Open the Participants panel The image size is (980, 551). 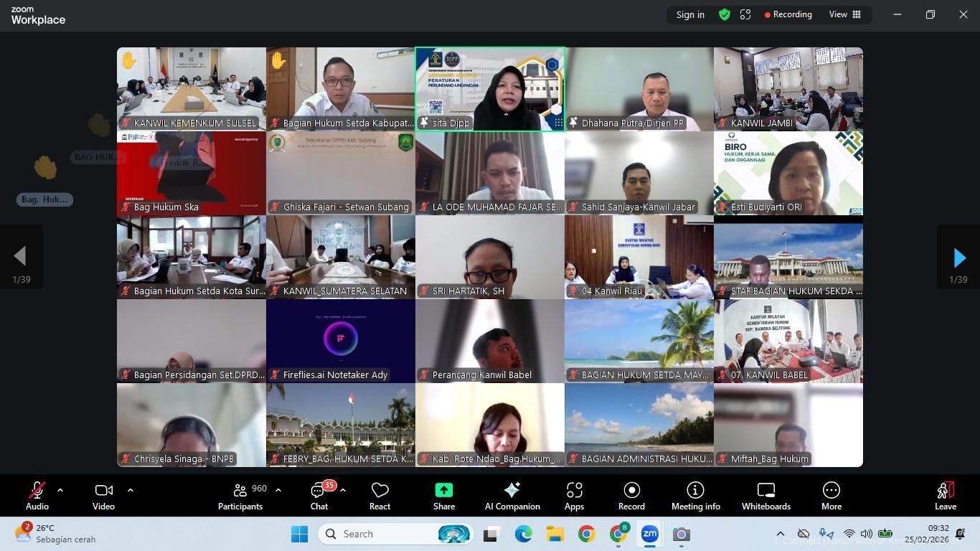pos(240,496)
